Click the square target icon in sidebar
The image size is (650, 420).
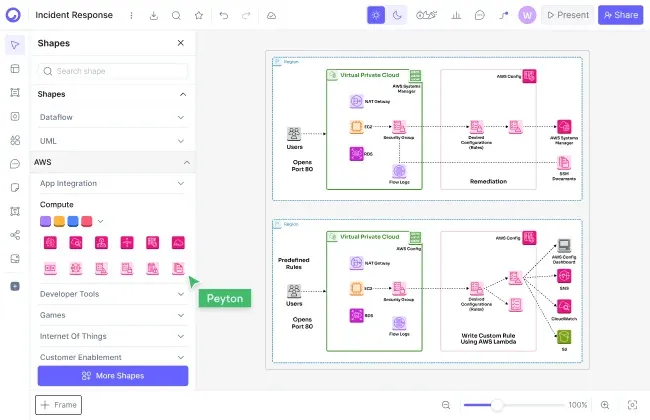15,117
